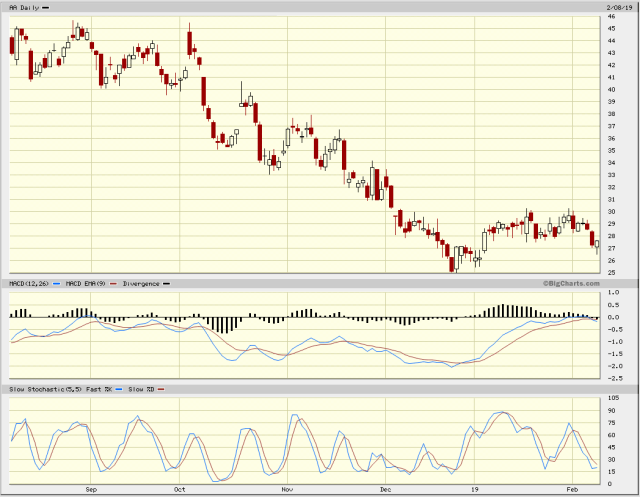Viewport: 640px width, 497px height.
Task: Click the 42 price axis label
Action: tap(611, 65)
